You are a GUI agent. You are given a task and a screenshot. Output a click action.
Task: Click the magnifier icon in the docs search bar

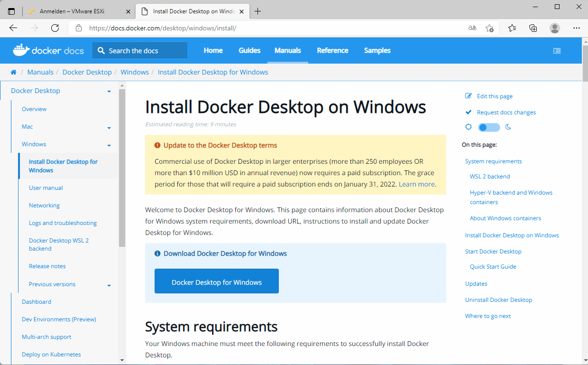(101, 50)
